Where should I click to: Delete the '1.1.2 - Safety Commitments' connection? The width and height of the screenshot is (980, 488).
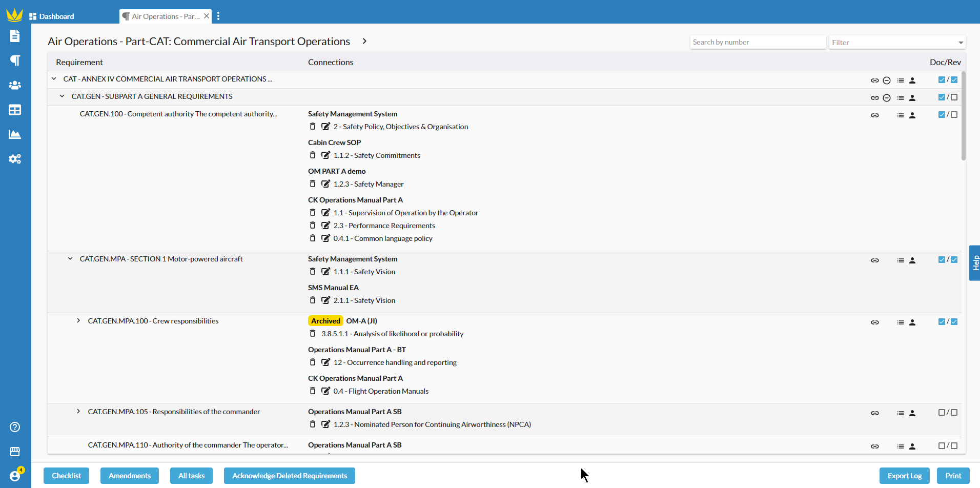pyautogui.click(x=313, y=155)
